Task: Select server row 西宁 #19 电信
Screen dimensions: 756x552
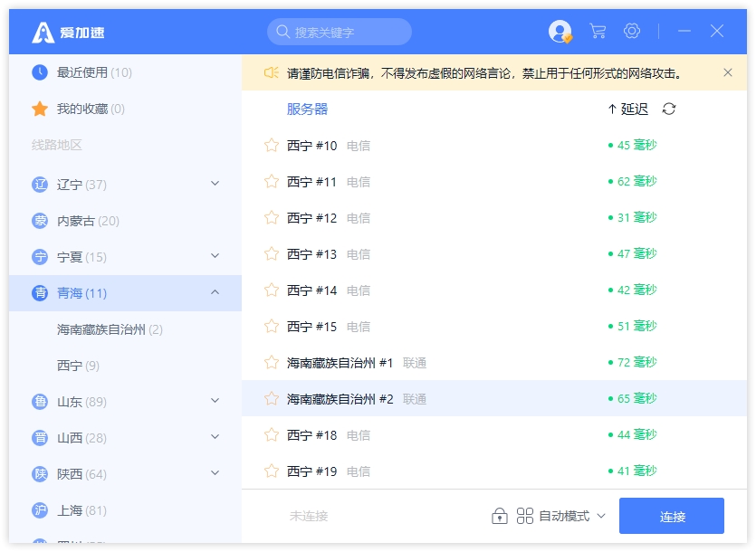Action: (494, 471)
